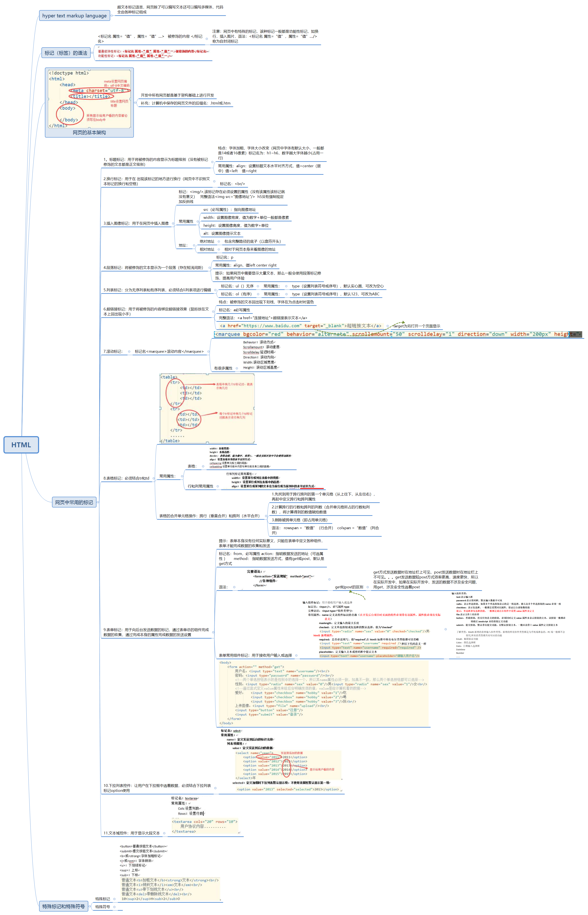Select the '特殊标记和特殊符号' topic node
This screenshot has height=915, width=588.
tap(63, 906)
